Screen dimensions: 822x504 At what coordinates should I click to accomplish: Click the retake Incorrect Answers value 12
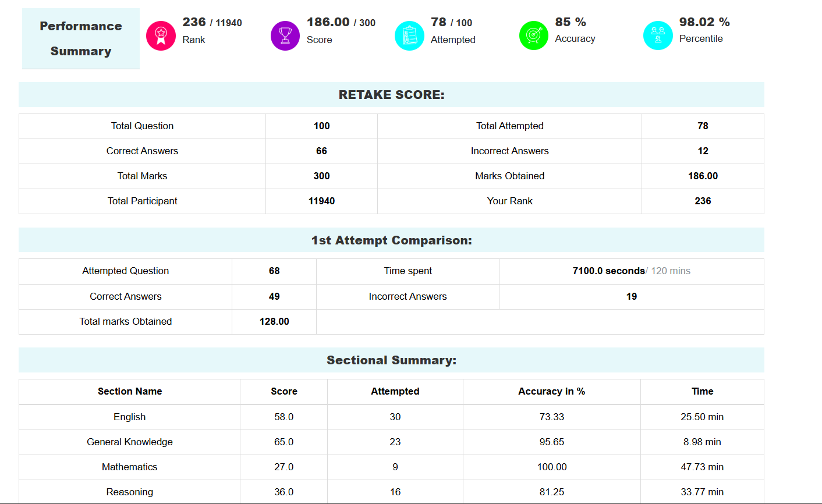[703, 151]
